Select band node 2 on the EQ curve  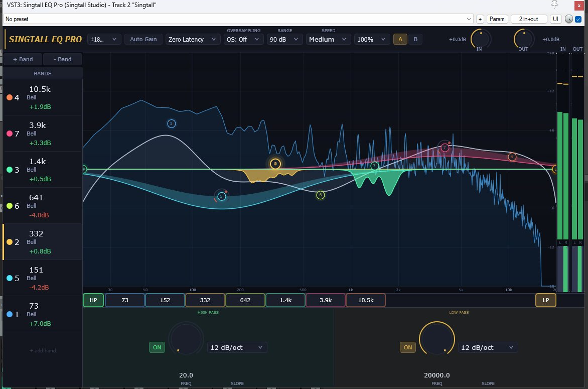pos(275,164)
